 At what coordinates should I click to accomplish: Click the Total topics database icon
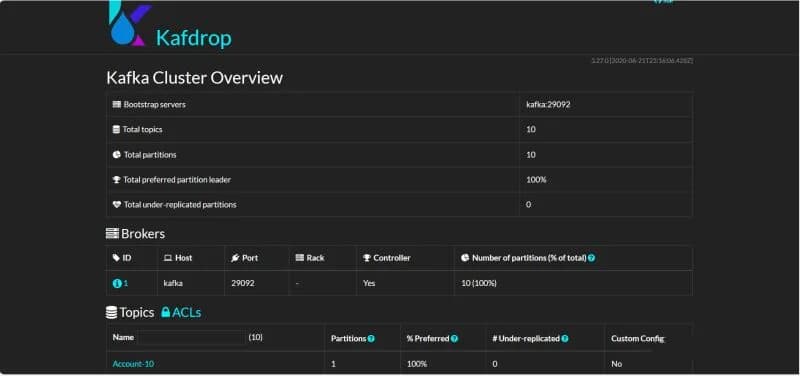(x=116, y=130)
